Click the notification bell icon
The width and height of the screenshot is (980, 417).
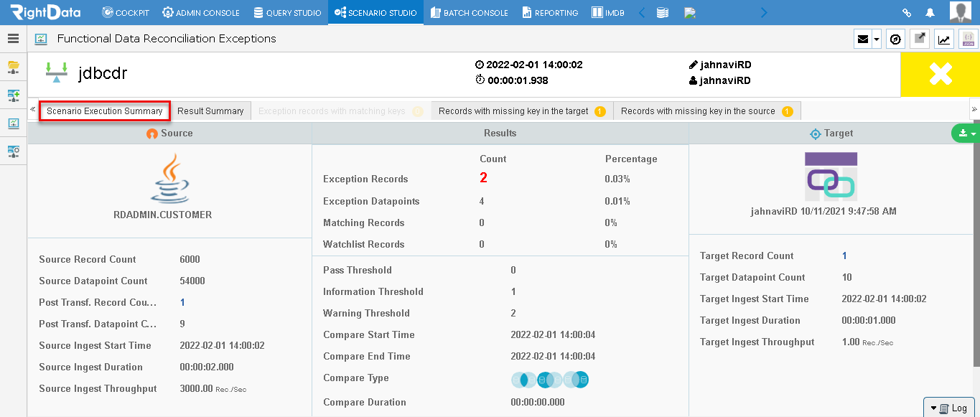tap(930, 12)
